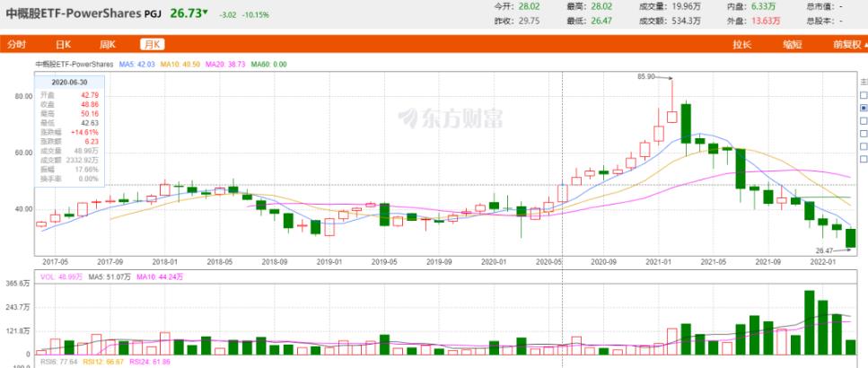This screenshot has width=868, height=368.
Task: Switch to the 分时 chart tab
Action: 17,45
